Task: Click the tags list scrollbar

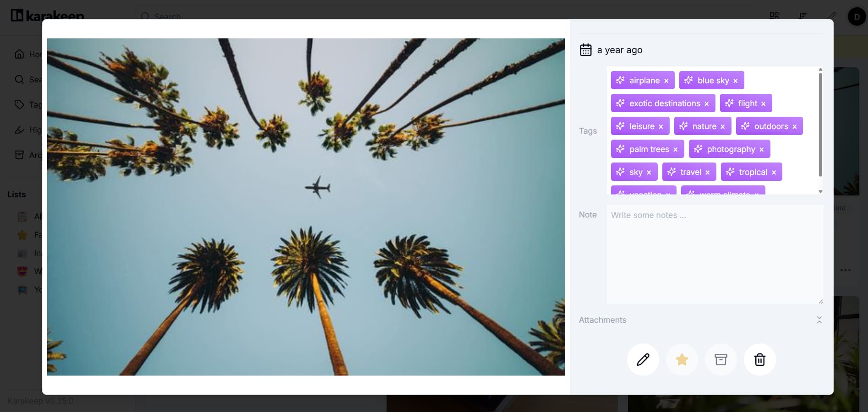Action: click(820, 125)
